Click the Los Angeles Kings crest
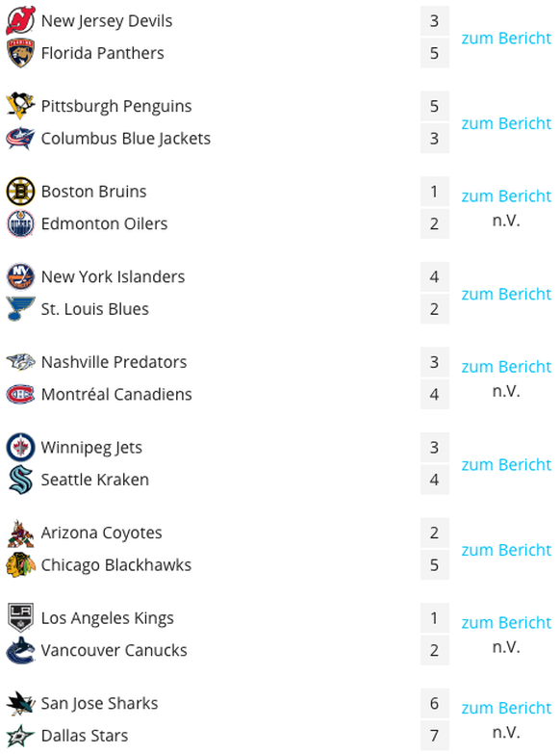Viewport: 560px width, 754px height. pyautogui.click(x=20, y=618)
